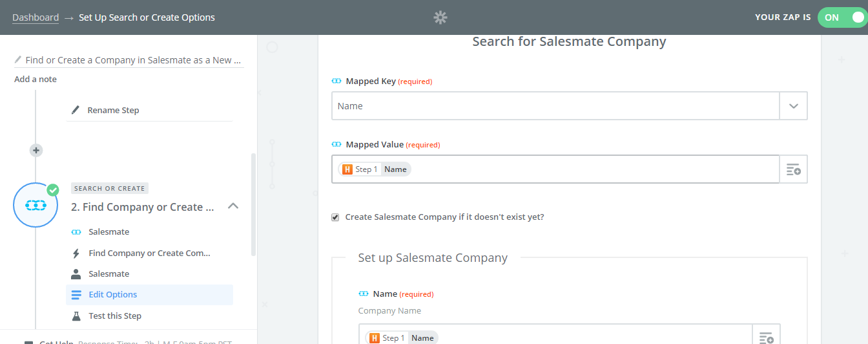Open the Mapped Key dropdown arrow

click(x=794, y=106)
